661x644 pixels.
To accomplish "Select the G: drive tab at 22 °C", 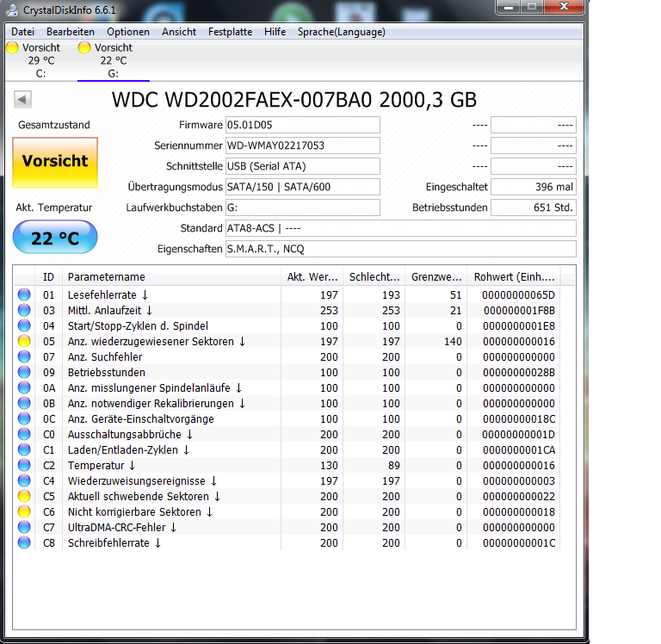I will coord(114,61).
